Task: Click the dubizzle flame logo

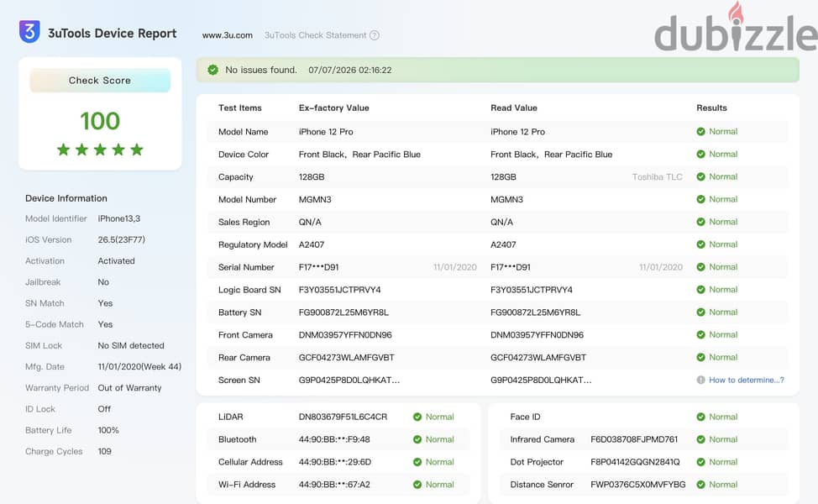Action: pyautogui.click(x=736, y=13)
